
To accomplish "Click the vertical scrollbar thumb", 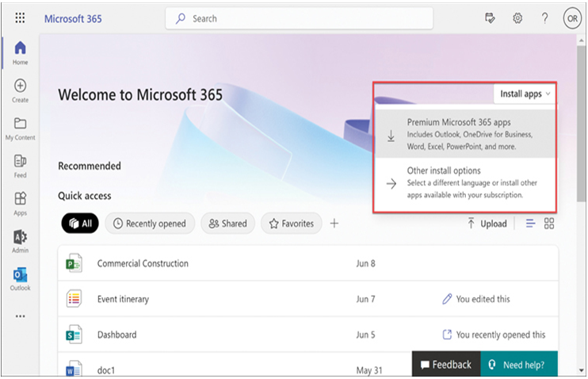I will (x=581, y=124).
